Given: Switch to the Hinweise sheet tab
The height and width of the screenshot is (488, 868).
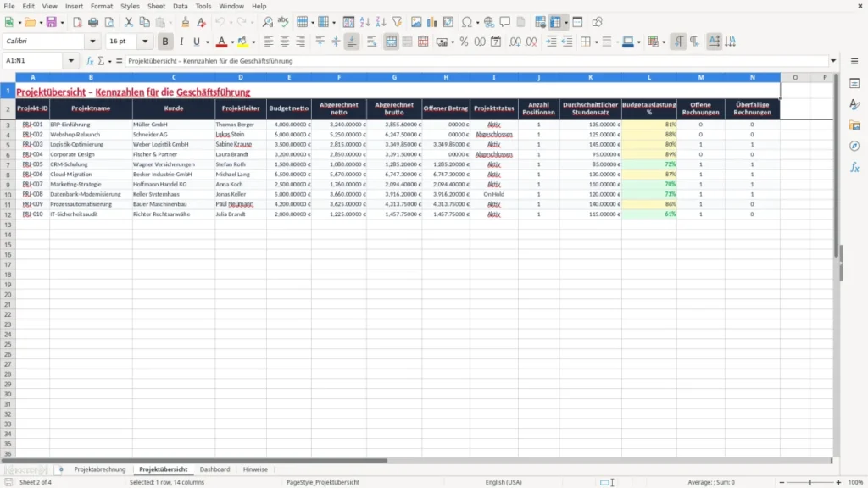Looking at the screenshot, I should click(255, 469).
